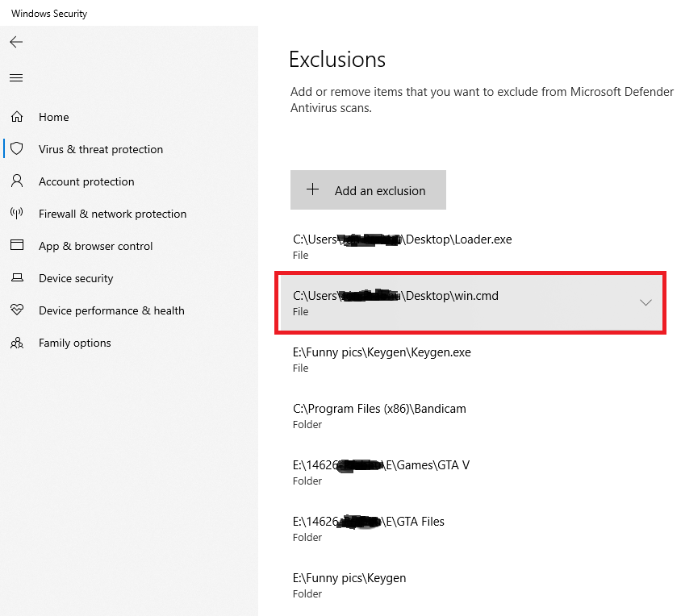681x616 pixels.
Task: Select the Desktop\win.cmd exclusion entry
Action: [x=470, y=302]
